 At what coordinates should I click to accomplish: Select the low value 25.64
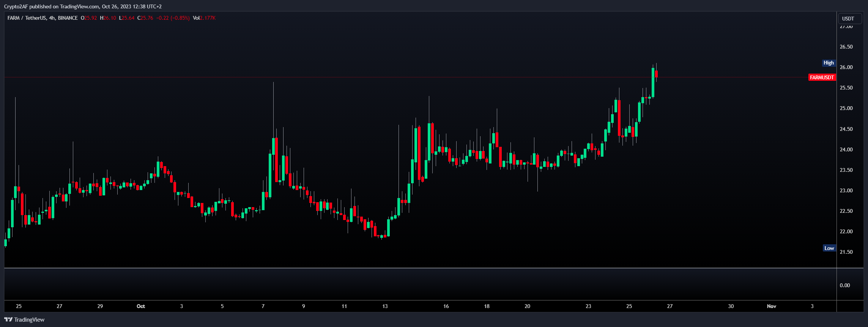point(128,18)
